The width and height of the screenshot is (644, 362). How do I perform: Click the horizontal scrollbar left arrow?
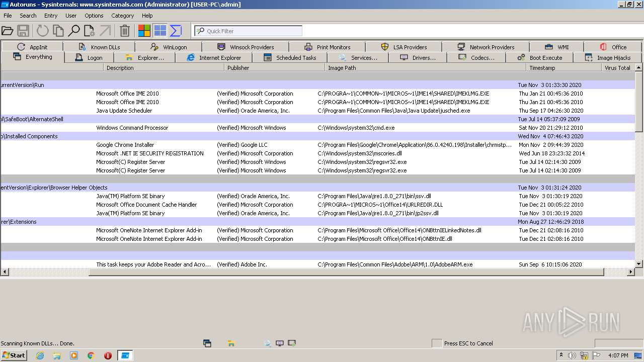[x=5, y=271]
